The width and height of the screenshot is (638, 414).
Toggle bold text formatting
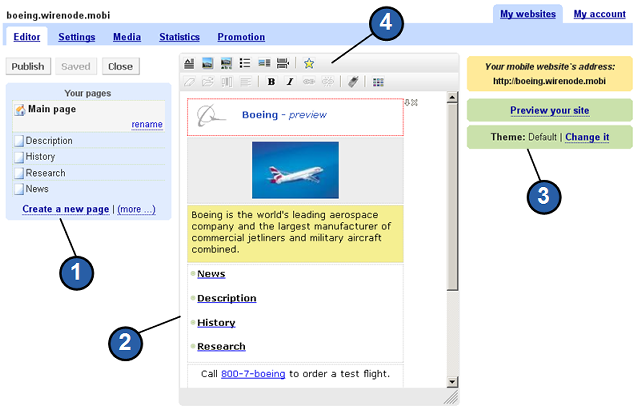(x=272, y=82)
